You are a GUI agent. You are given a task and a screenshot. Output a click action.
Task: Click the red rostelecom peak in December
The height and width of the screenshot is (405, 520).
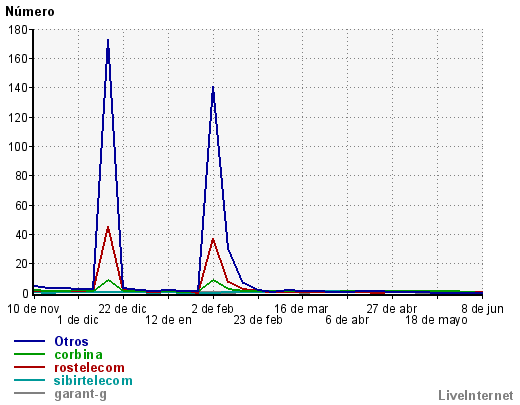[108, 228]
